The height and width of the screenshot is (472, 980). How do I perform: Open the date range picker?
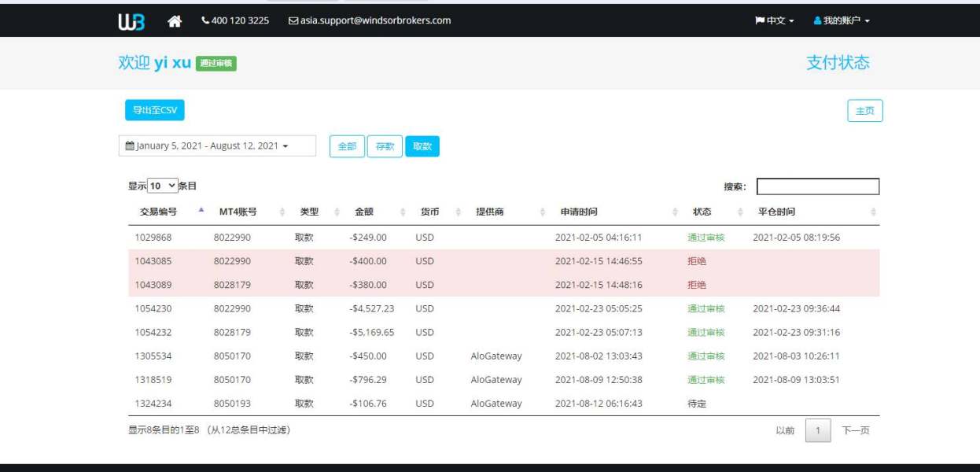(x=216, y=146)
